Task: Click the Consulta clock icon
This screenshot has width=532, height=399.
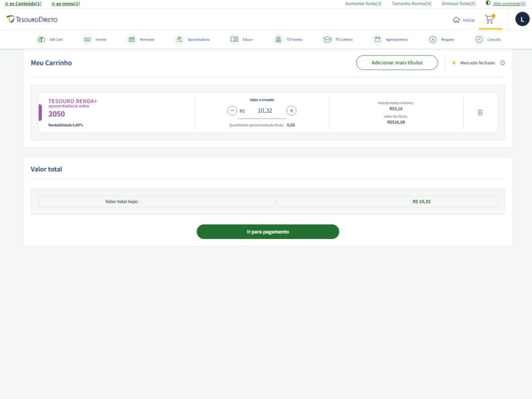Action: point(478,39)
